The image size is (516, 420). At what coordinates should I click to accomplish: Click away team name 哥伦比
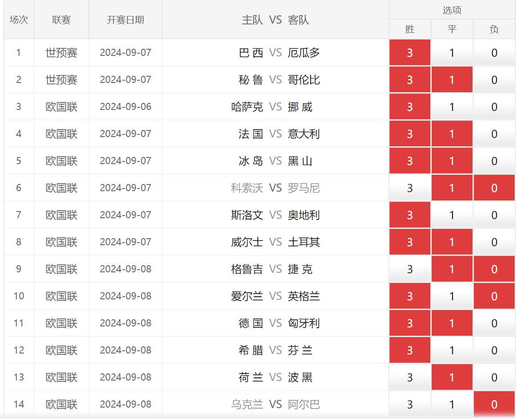pos(304,79)
